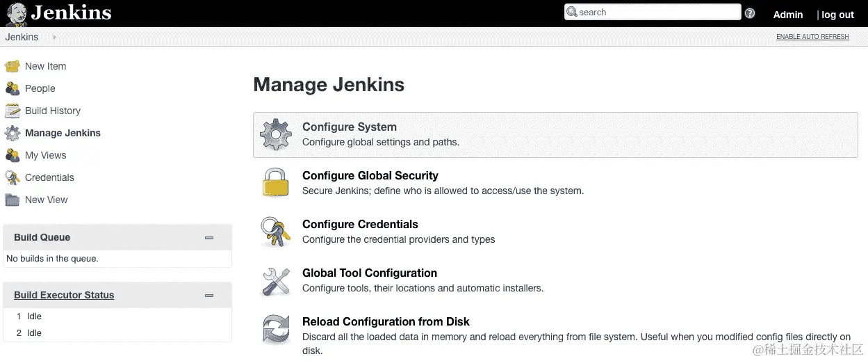Collapse the Build Queue panel
Screen dimensions: 868x361
click(x=209, y=238)
